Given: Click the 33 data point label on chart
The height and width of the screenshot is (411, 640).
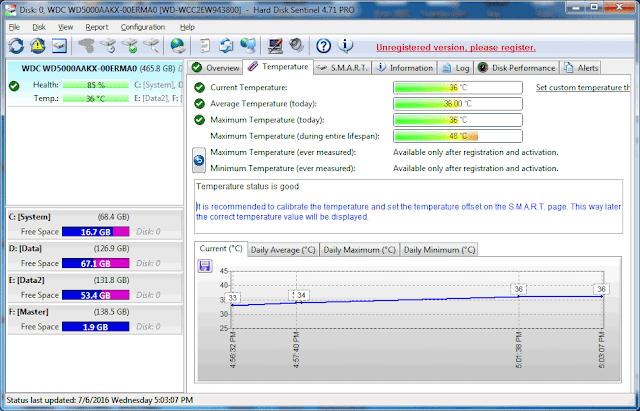Looking at the screenshot, I should coord(232,298).
